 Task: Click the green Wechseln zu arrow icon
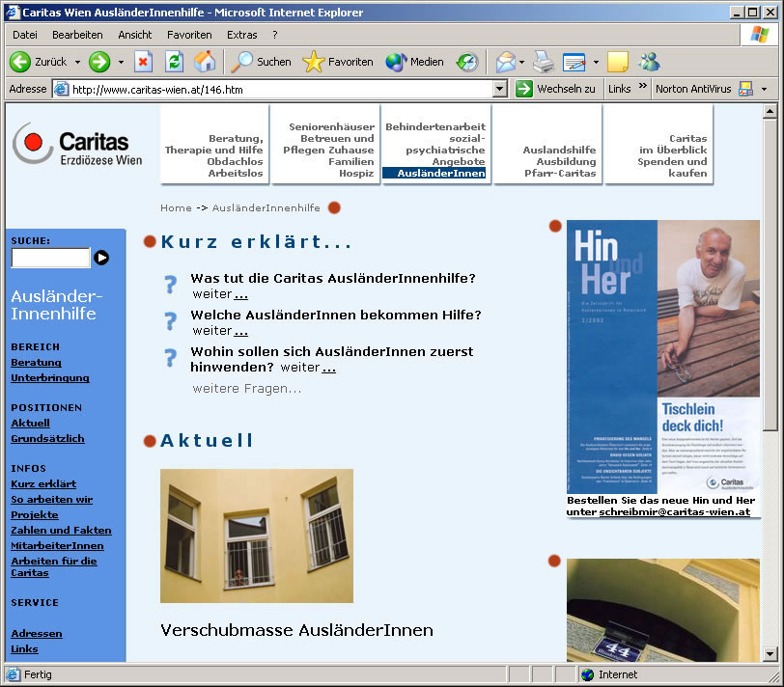click(x=524, y=89)
